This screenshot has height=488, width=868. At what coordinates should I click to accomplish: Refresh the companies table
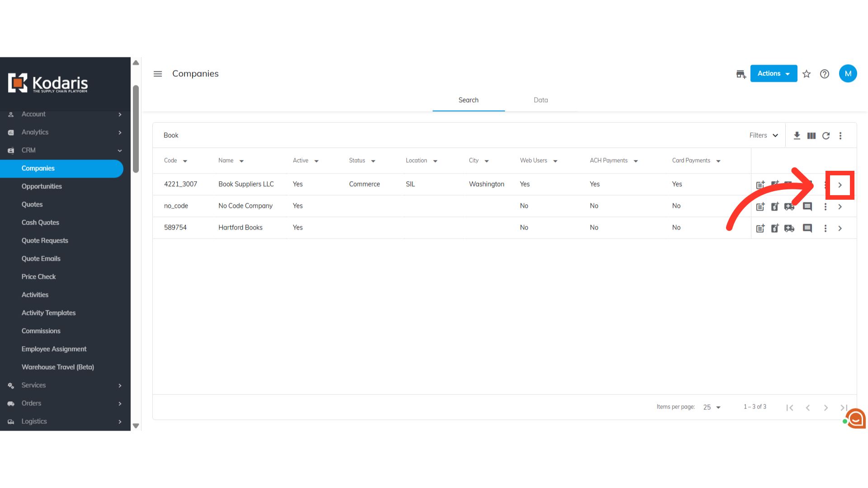[x=826, y=136]
